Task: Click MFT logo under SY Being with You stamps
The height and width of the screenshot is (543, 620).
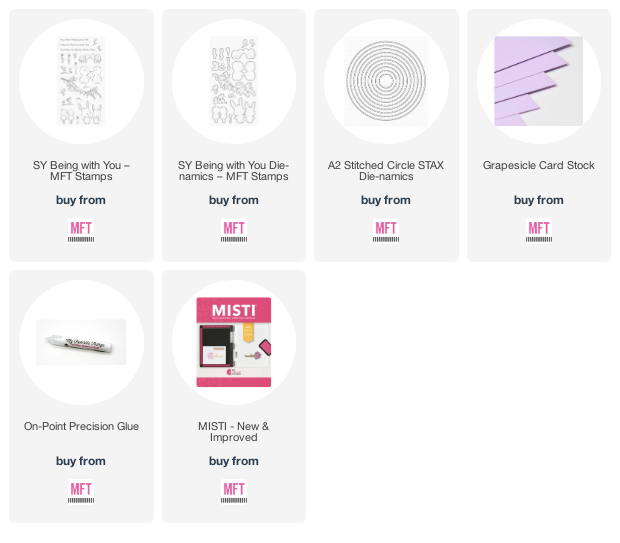Action: click(x=81, y=231)
